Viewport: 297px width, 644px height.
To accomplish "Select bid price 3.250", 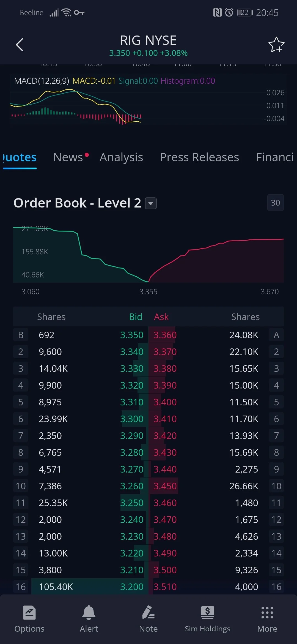I will [x=132, y=503].
